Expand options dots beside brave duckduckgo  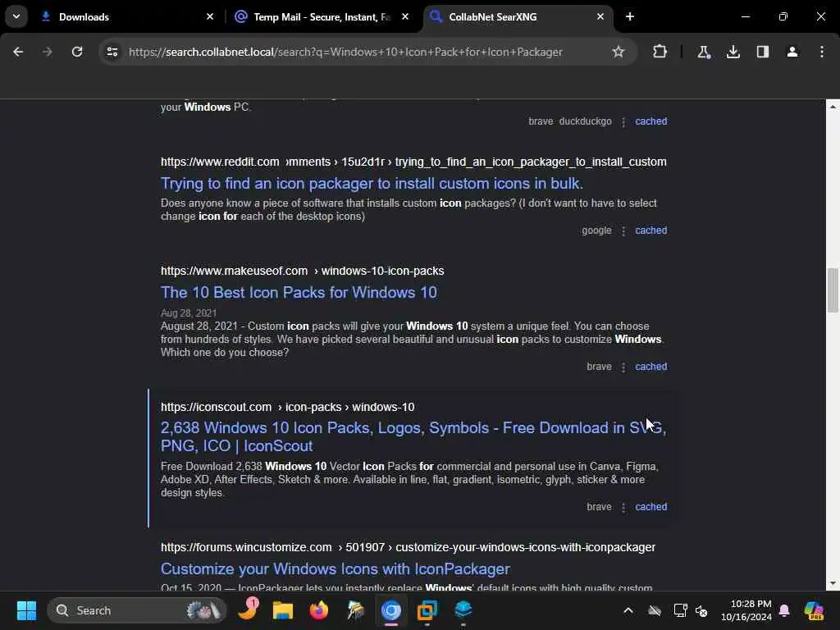[623, 122]
